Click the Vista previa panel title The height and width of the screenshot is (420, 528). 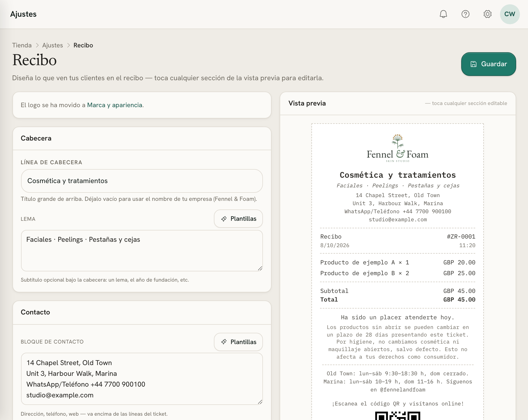point(307,103)
